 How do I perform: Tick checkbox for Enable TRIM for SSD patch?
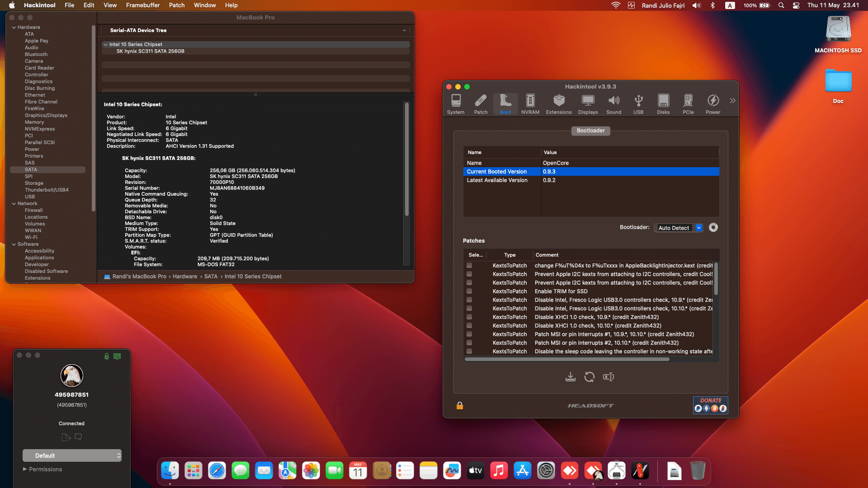pyautogui.click(x=469, y=291)
